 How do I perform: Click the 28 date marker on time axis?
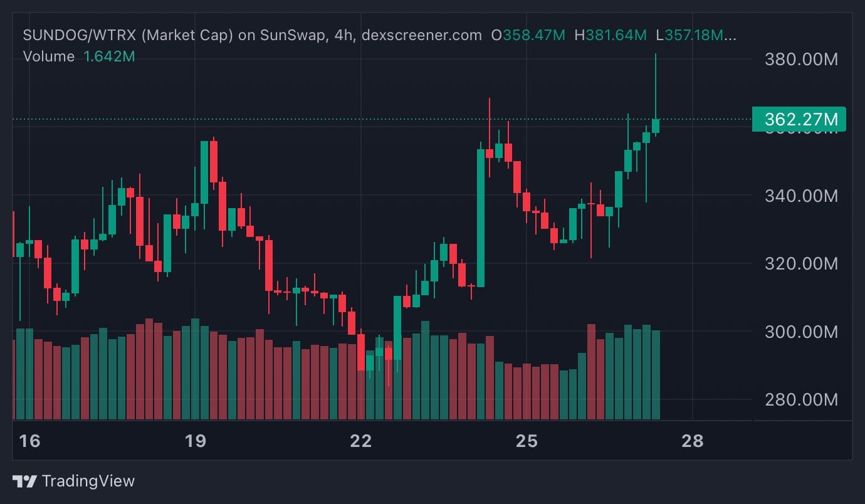pos(692,441)
